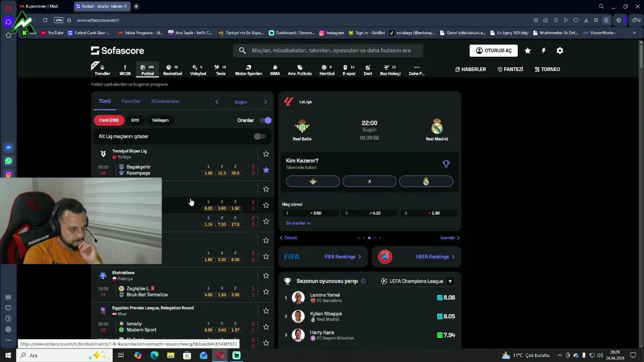Screen dimensions: 644x362
Task: Select the Tenis sport icon
Action: (x=220, y=70)
